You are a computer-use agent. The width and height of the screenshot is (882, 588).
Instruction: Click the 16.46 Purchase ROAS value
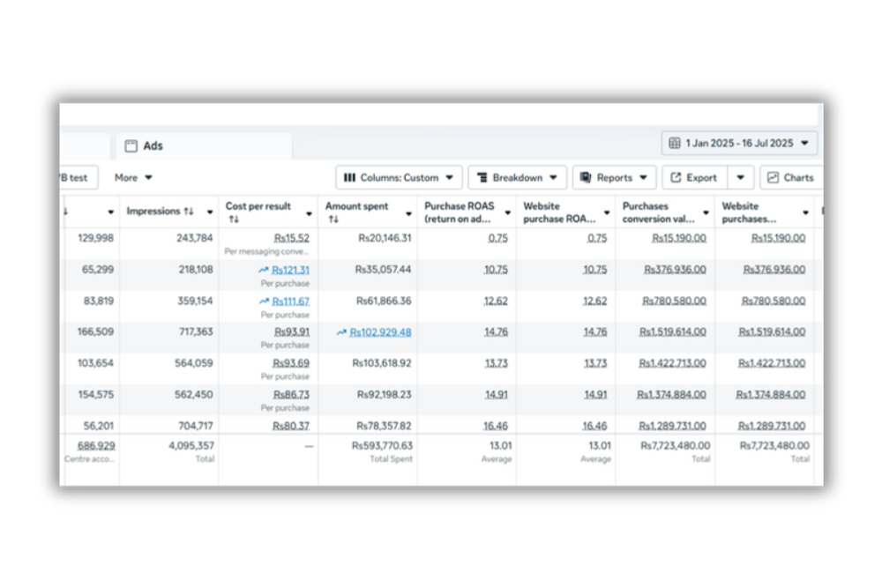496,426
